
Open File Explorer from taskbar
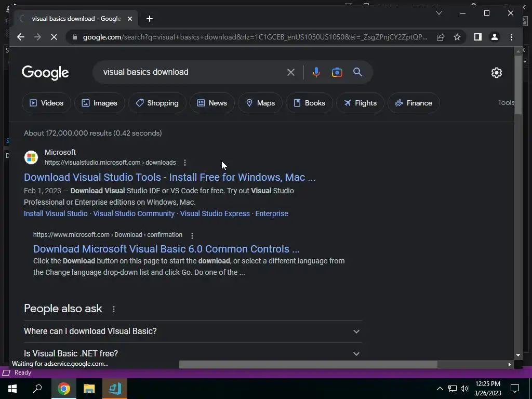[x=89, y=389]
